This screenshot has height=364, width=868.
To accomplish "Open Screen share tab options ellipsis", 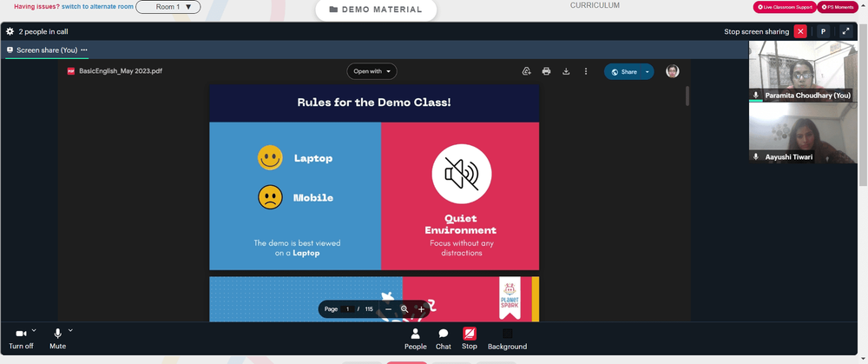I will click(84, 50).
